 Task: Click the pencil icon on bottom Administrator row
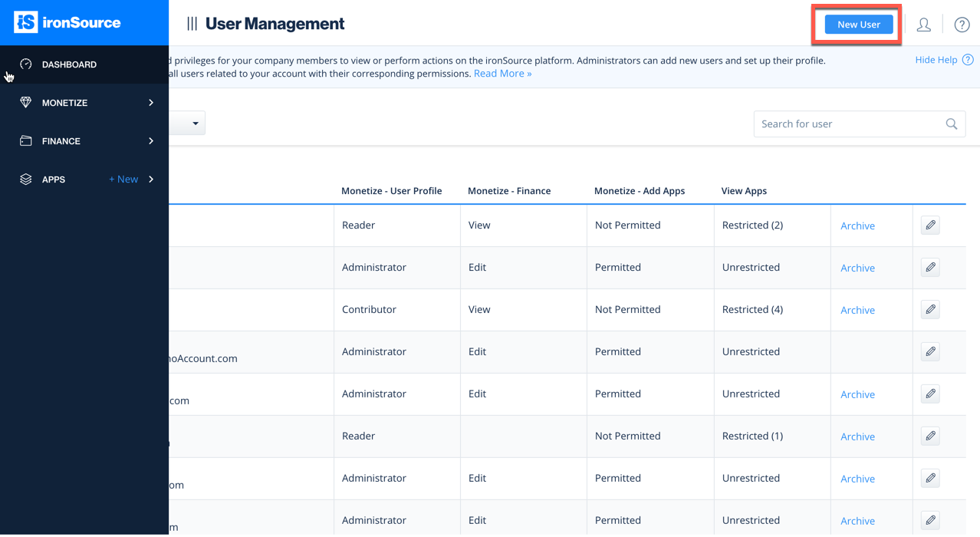coord(929,519)
